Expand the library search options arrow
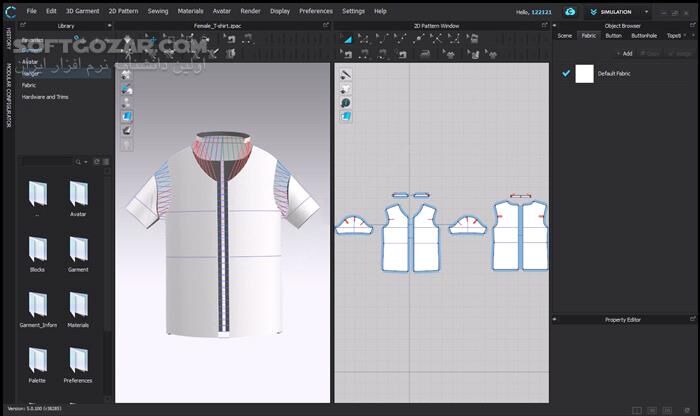This screenshot has height=416, width=700. [87, 160]
